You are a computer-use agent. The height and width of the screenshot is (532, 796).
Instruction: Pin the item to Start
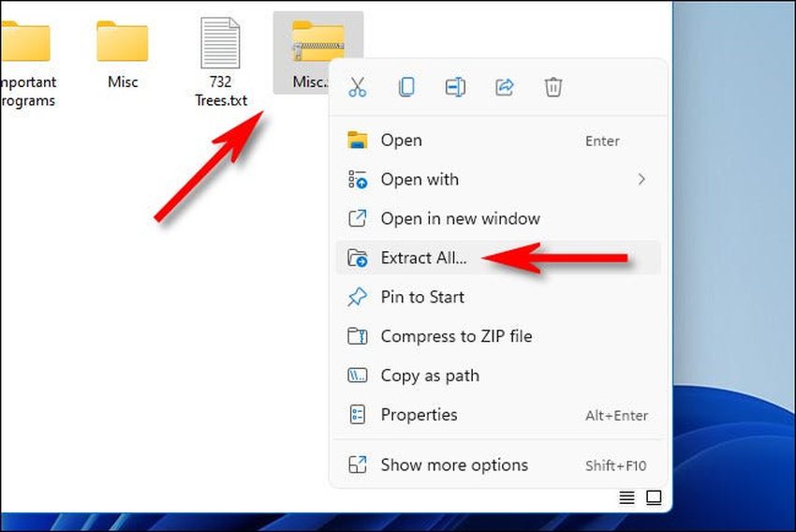coord(422,297)
